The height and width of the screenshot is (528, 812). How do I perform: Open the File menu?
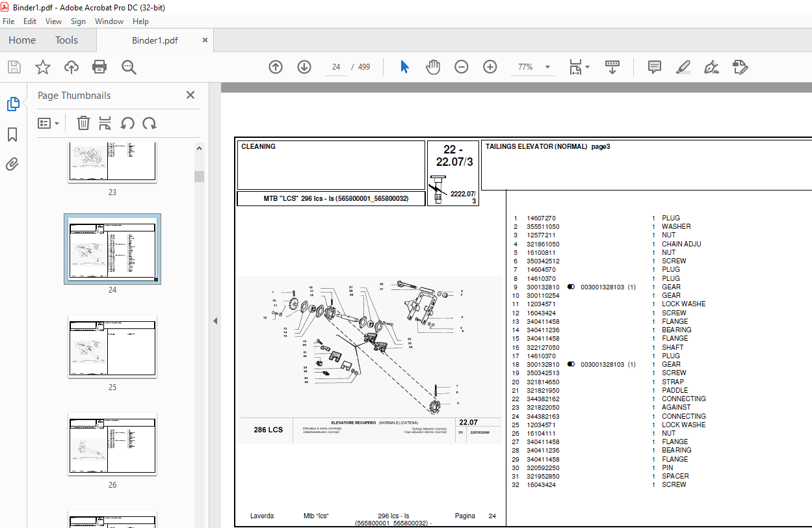coord(9,21)
